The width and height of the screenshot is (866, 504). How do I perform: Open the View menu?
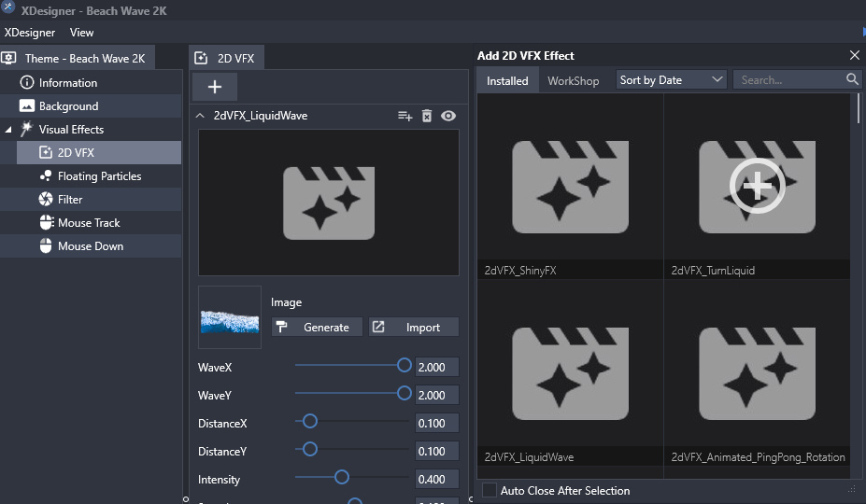click(82, 33)
